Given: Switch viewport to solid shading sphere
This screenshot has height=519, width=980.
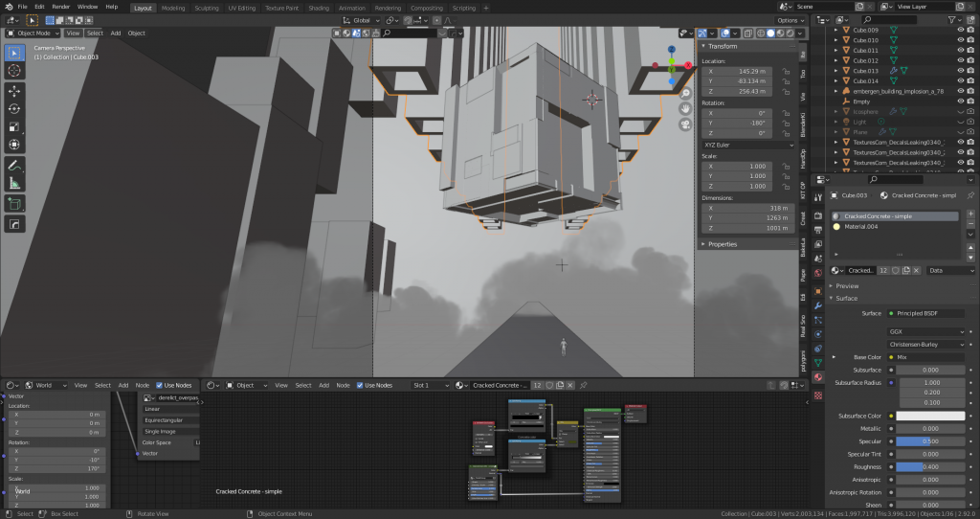Looking at the screenshot, I should click(x=770, y=34).
